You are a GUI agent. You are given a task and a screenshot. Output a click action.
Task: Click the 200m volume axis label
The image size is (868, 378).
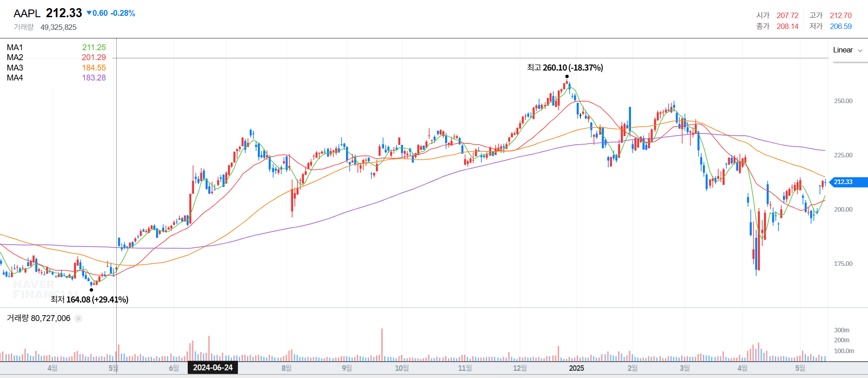click(x=842, y=340)
